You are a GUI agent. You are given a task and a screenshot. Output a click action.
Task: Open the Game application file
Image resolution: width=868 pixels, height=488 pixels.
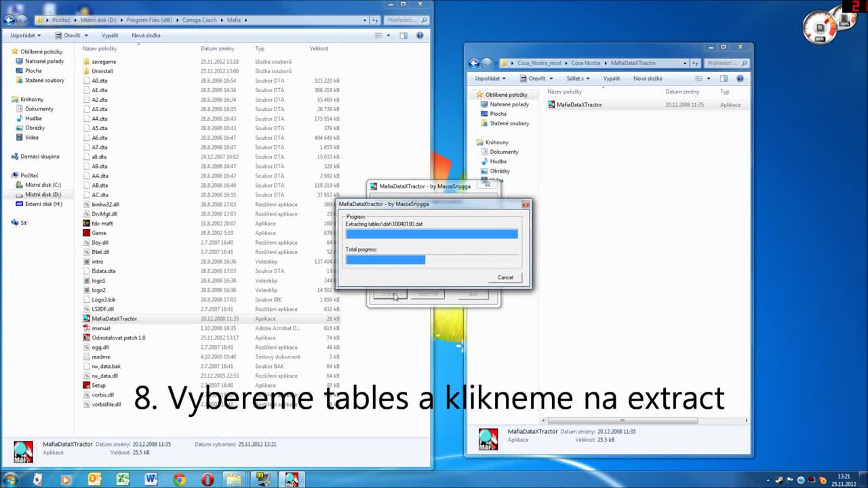coord(99,233)
